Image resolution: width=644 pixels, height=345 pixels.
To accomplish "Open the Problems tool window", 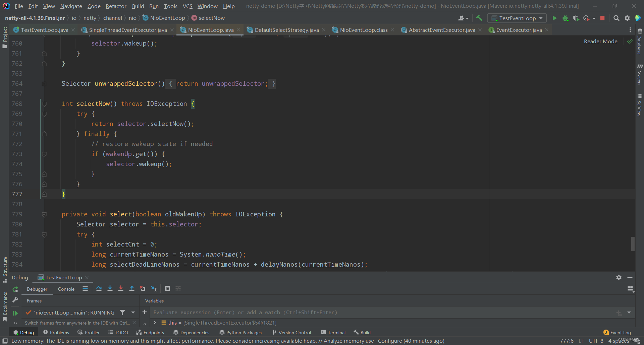I will (x=56, y=333).
